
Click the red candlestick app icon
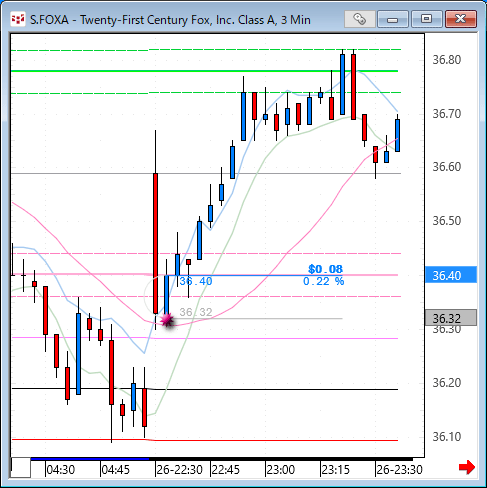click(x=18, y=20)
